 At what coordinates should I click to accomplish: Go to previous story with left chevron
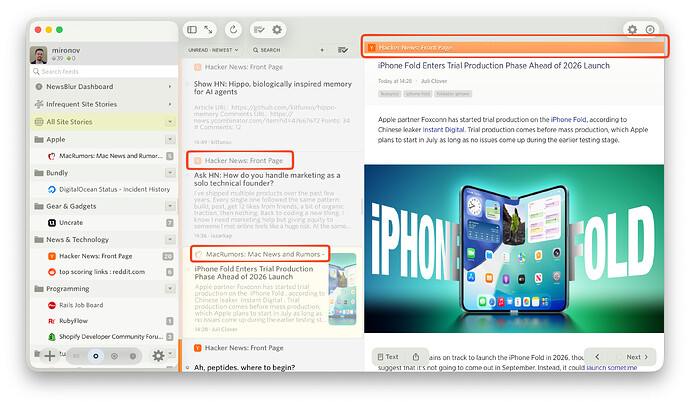597,357
